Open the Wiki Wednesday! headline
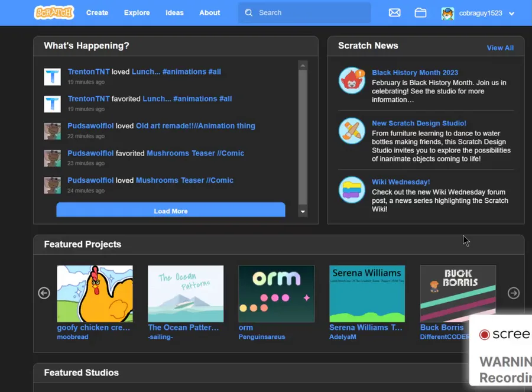532x392 pixels. click(401, 182)
